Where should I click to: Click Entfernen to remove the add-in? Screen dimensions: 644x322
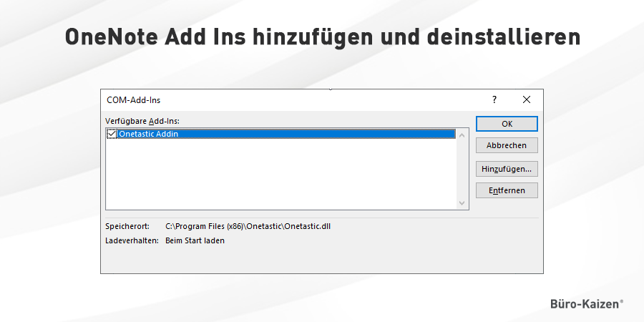coord(507,190)
